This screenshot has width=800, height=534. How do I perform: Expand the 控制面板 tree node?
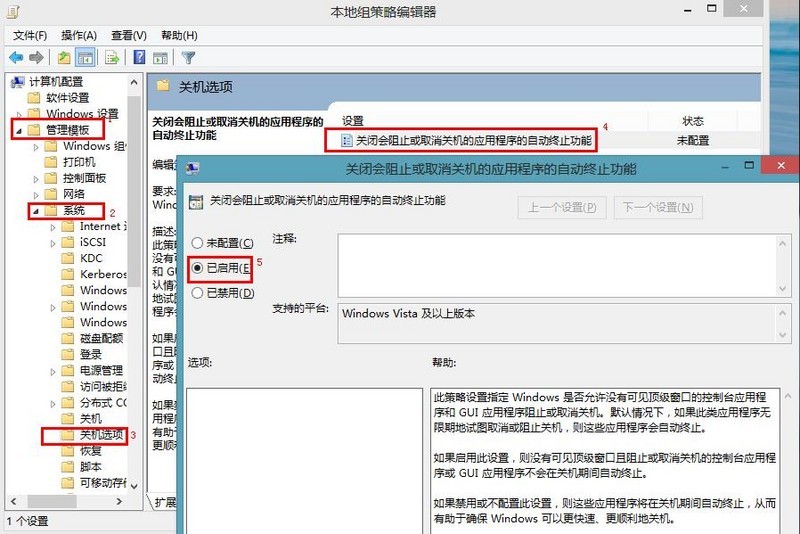point(36,179)
